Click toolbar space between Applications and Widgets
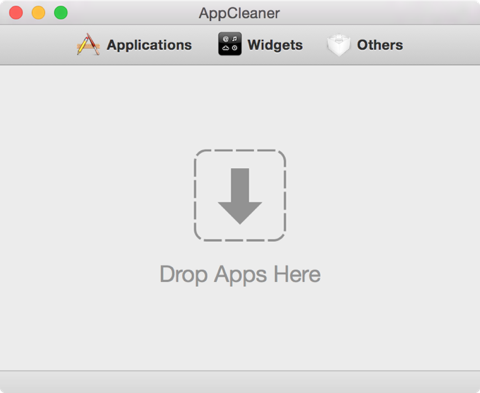Viewport: 480px width, 393px height. [x=205, y=45]
